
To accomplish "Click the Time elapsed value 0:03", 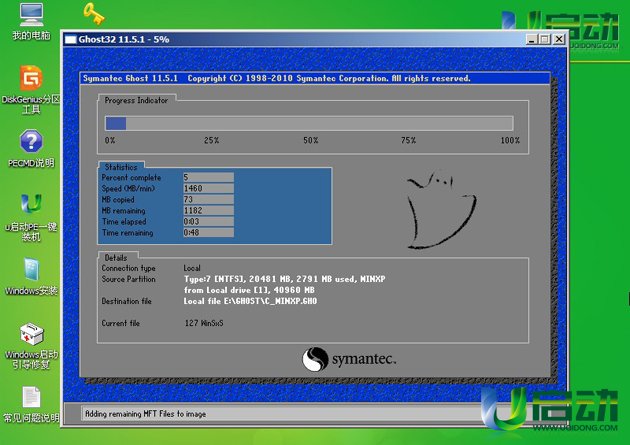I will point(209,221).
